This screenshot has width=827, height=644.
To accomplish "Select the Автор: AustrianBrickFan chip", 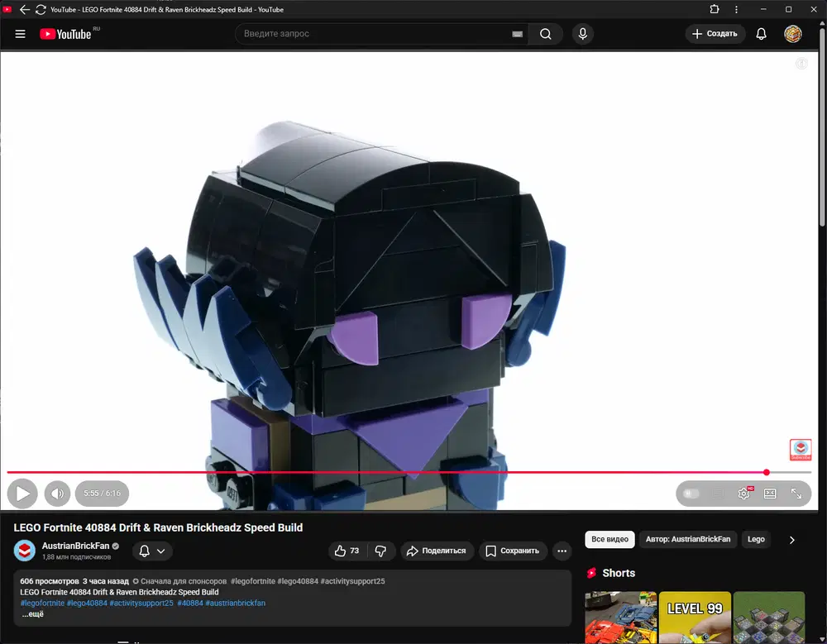I will (688, 540).
